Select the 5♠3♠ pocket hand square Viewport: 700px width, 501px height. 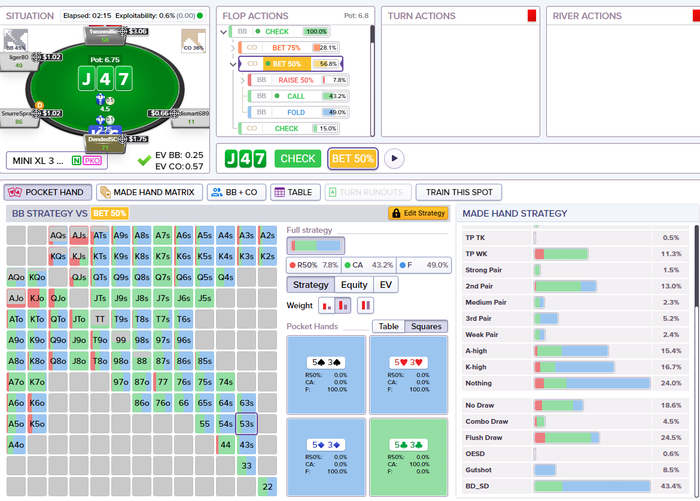click(x=326, y=375)
